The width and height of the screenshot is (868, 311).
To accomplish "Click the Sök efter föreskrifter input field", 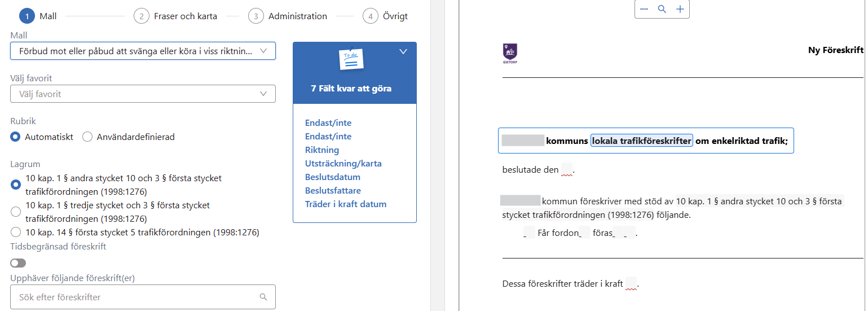I will (x=135, y=297).
